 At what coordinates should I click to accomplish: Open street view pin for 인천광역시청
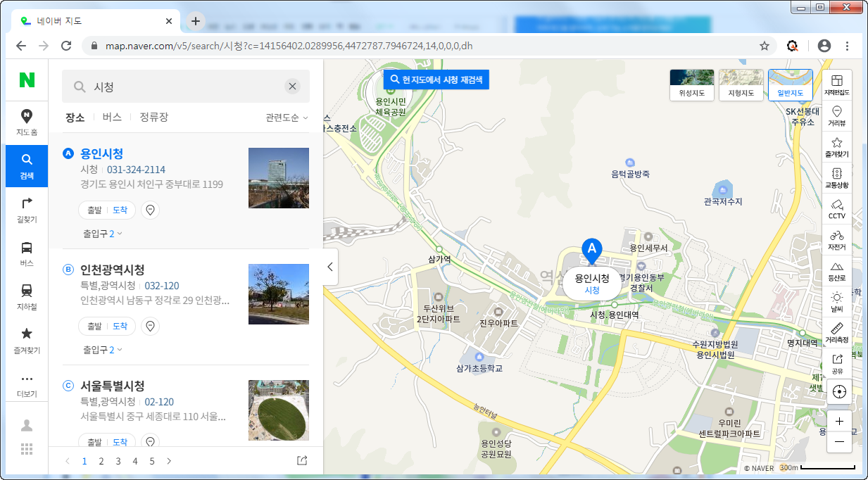pos(150,326)
